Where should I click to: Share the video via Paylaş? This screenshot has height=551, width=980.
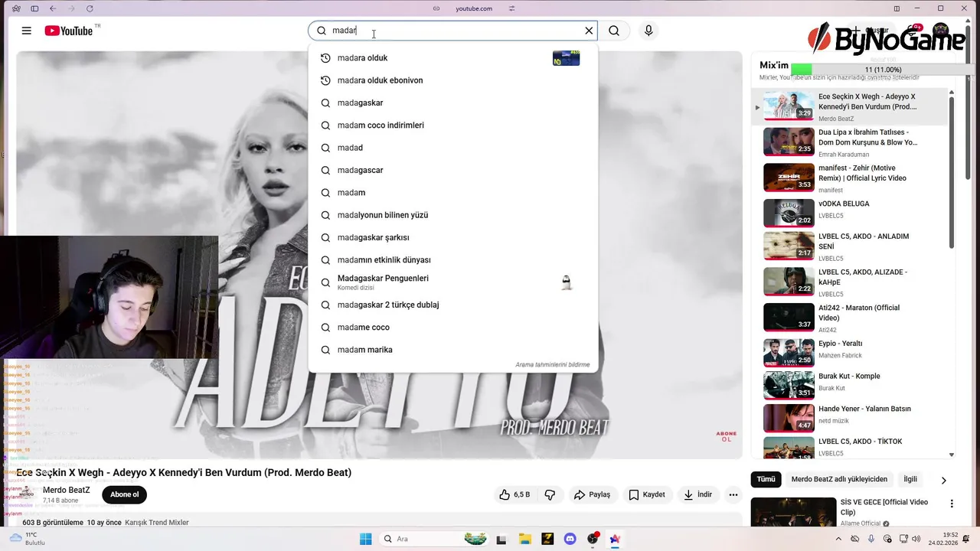click(592, 495)
